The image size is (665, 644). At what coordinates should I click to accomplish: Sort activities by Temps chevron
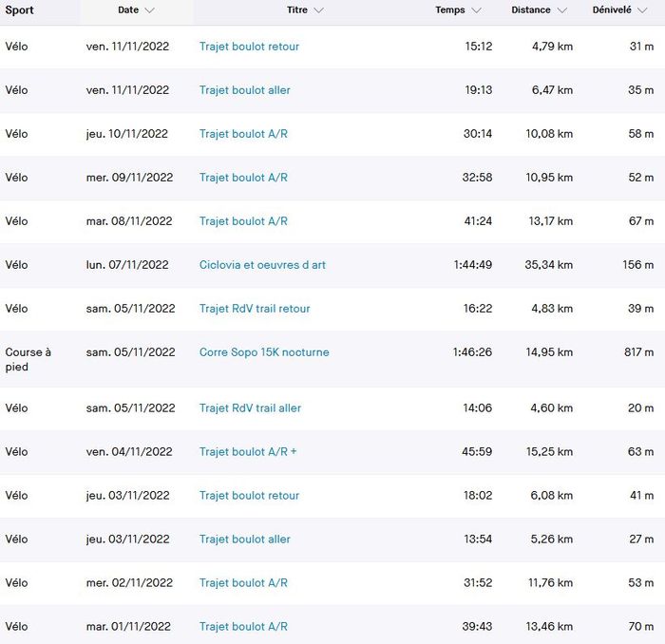pyautogui.click(x=476, y=10)
